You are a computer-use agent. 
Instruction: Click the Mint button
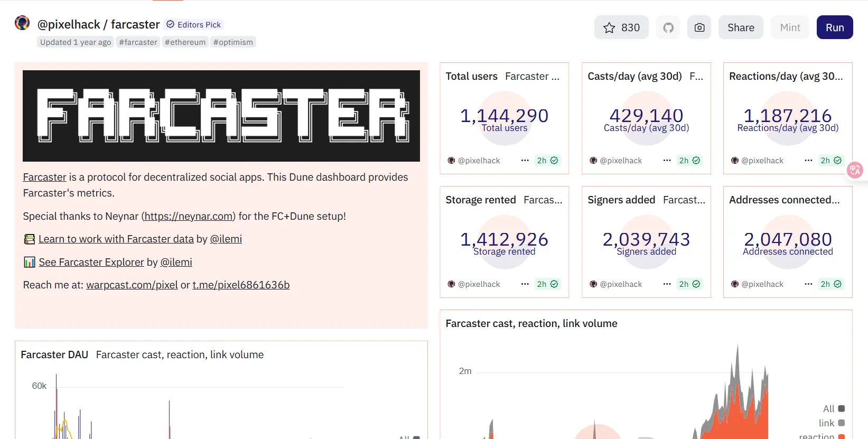[x=790, y=27]
